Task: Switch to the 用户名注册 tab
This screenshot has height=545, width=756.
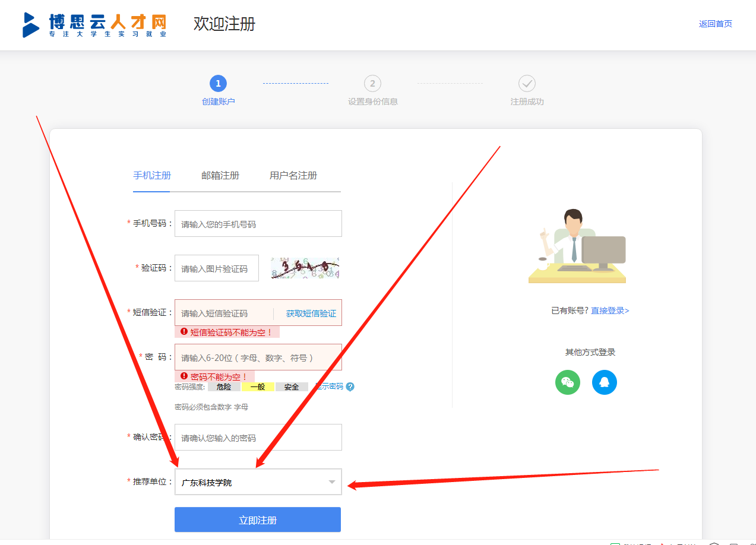Action: (x=293, y=176)
